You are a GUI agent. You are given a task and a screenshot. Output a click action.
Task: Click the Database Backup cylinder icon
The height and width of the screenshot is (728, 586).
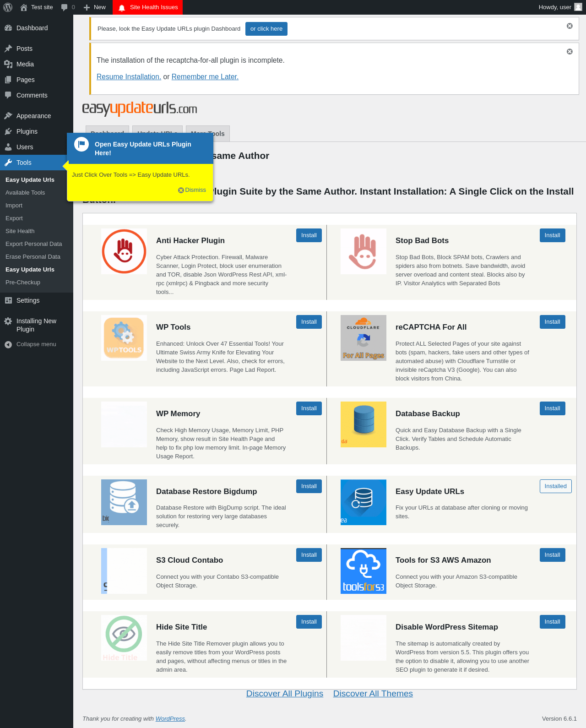pos(364,424)
